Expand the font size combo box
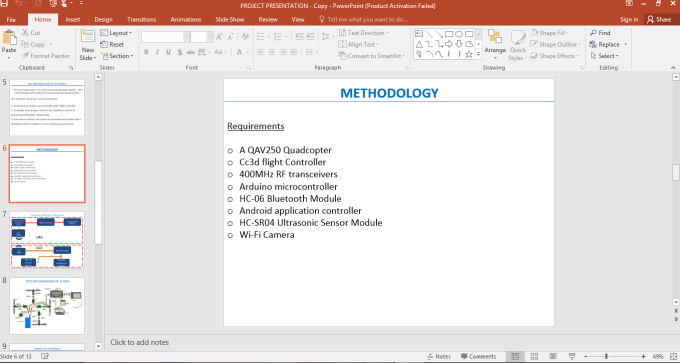This screenshot has width=680, height=363. [x=209, y=37]
